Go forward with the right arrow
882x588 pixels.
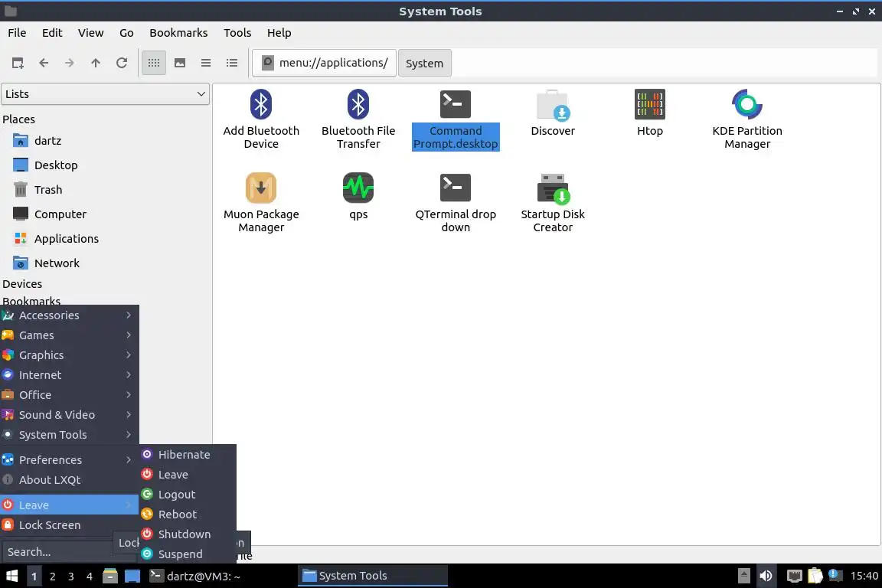pos(70,63)
